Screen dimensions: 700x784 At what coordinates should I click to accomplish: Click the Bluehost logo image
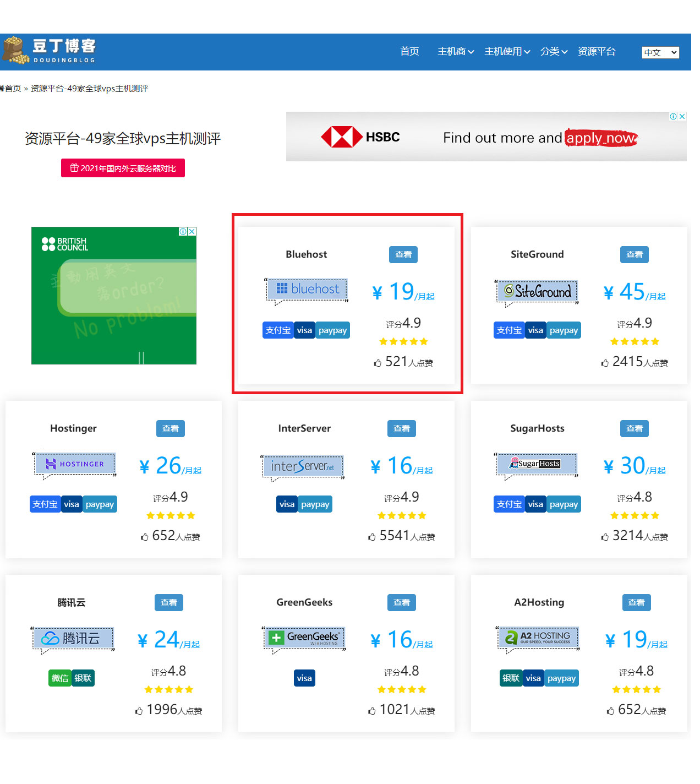click(x=307, y=291)
